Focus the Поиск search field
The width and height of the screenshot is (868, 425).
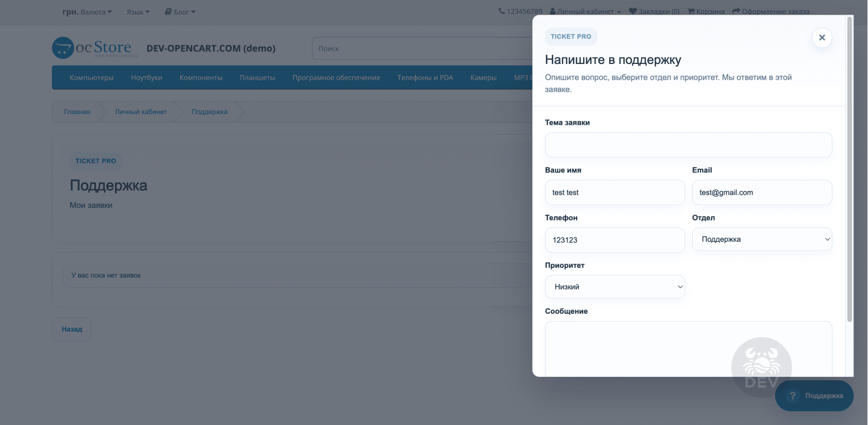click(422, 48)
